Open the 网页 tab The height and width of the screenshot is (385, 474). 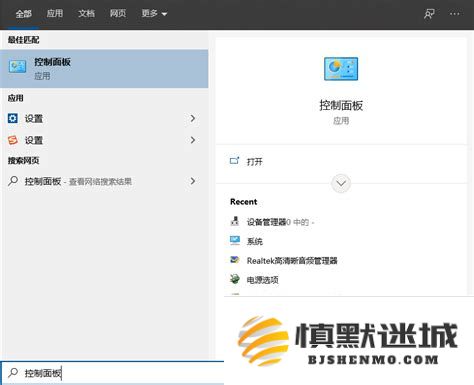coord(118,13)
